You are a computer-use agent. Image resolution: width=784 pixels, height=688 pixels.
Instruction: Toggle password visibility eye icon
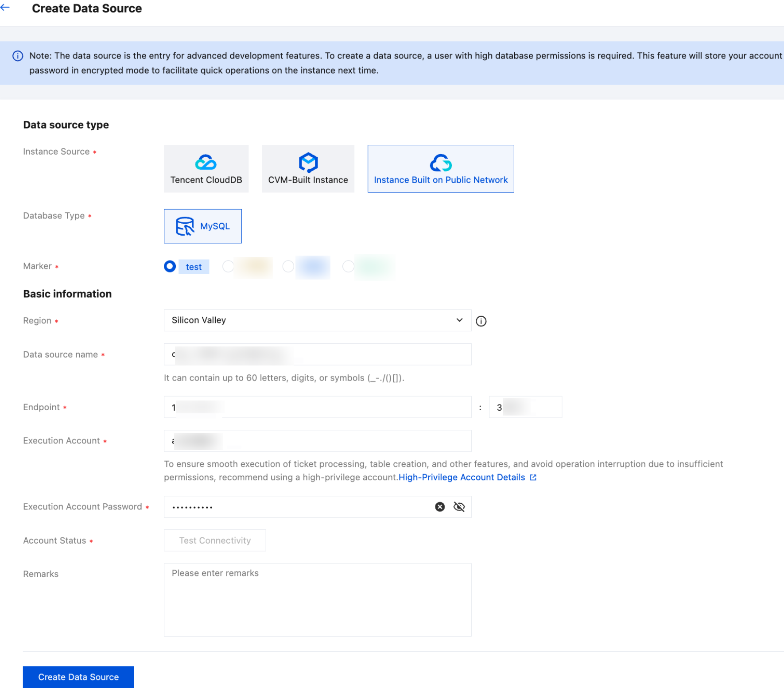tap(459, 507)
